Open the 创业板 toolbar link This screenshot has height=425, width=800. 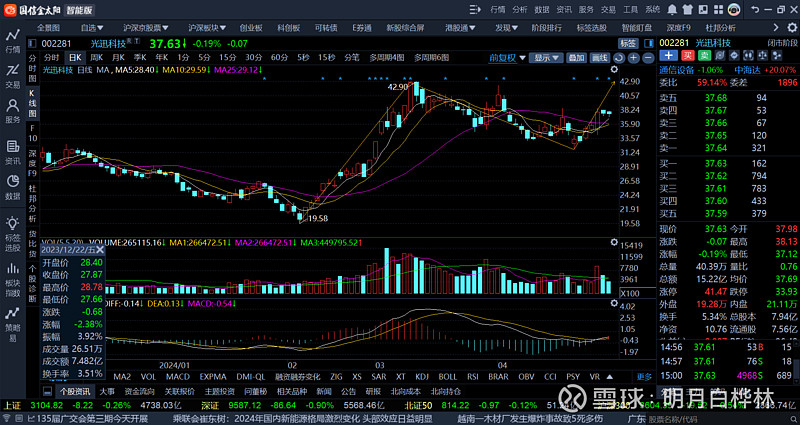251,28
